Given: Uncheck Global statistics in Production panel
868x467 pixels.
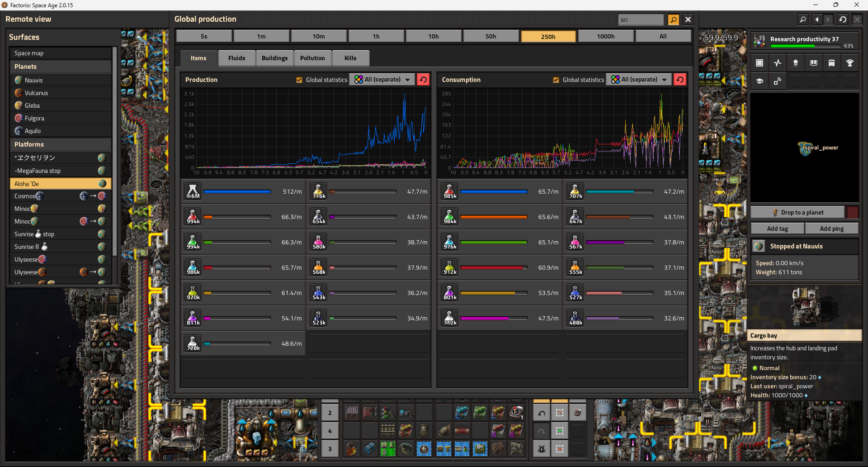Looking at the screenshot, I should 299,80.
